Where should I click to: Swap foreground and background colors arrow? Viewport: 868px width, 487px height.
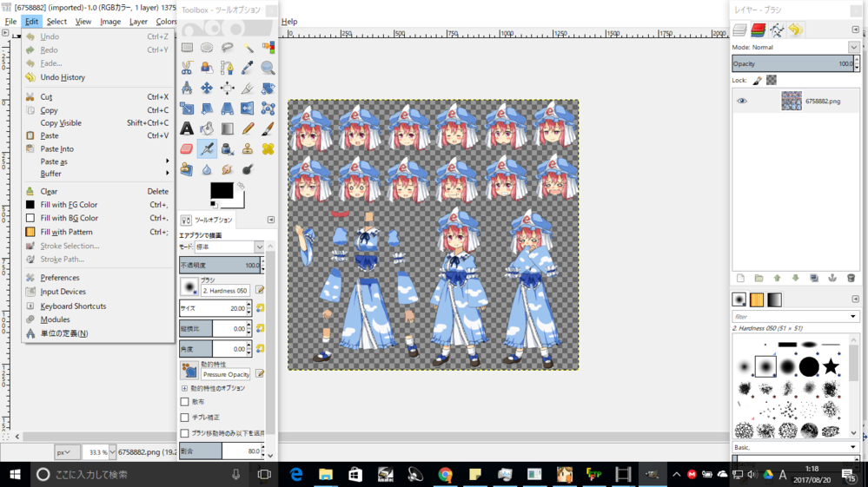click(241, 186)
